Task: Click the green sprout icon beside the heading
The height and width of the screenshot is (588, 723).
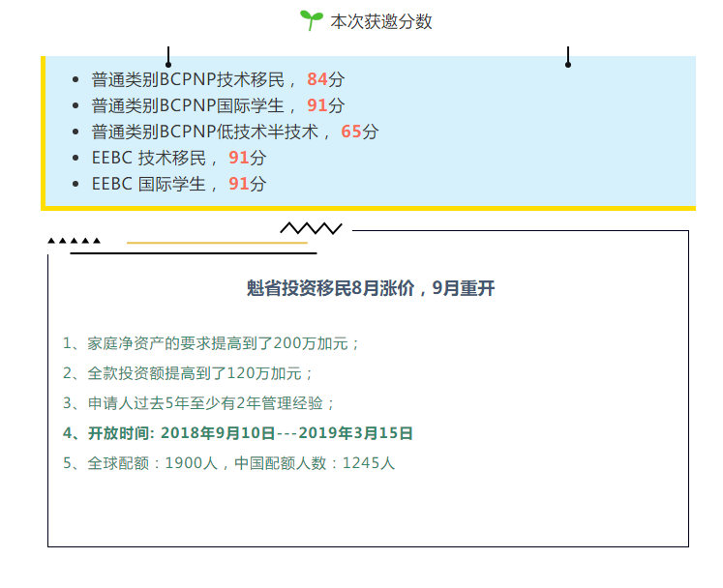Action: coord(312,20)
